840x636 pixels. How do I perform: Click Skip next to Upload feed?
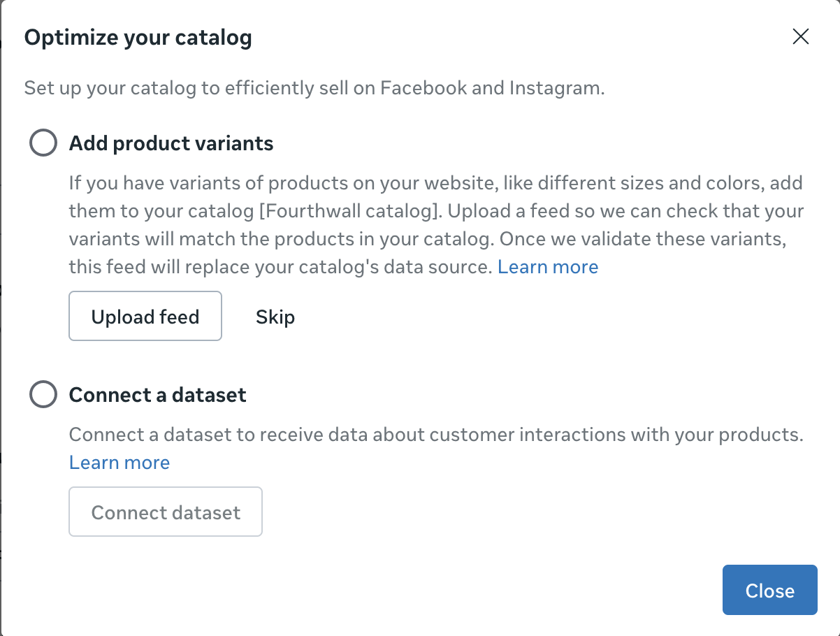(x=275, y=317)
